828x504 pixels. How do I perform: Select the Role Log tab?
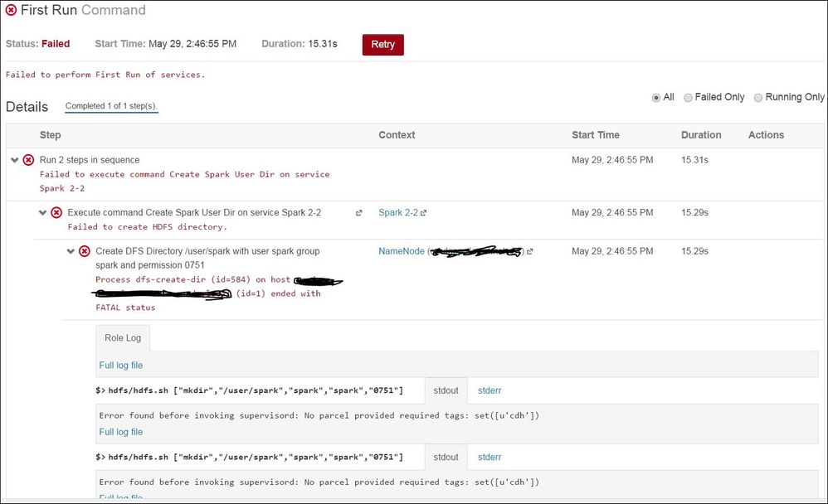click(122, 337)
